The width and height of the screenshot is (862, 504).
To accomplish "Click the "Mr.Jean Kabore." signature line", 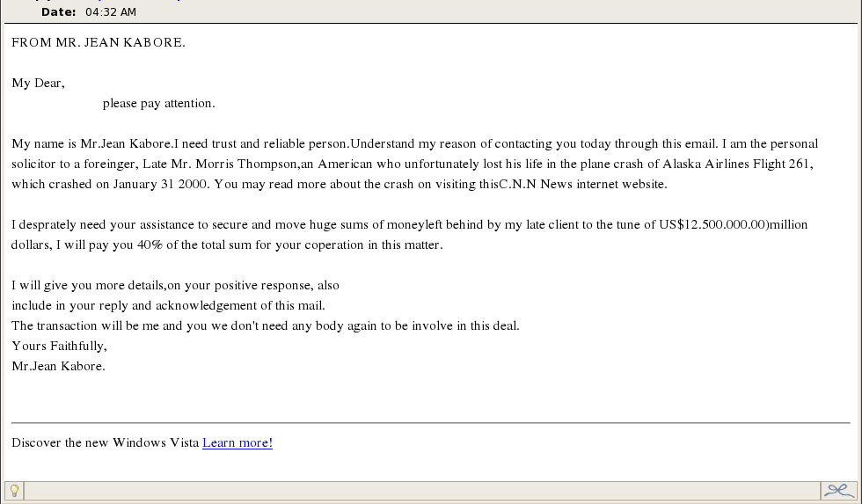I will 58,367.
